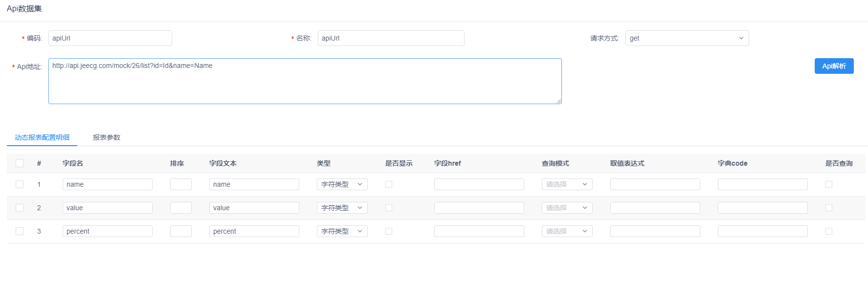
Task: Edit 字段名 field containing value
Action: pos(108,208)
